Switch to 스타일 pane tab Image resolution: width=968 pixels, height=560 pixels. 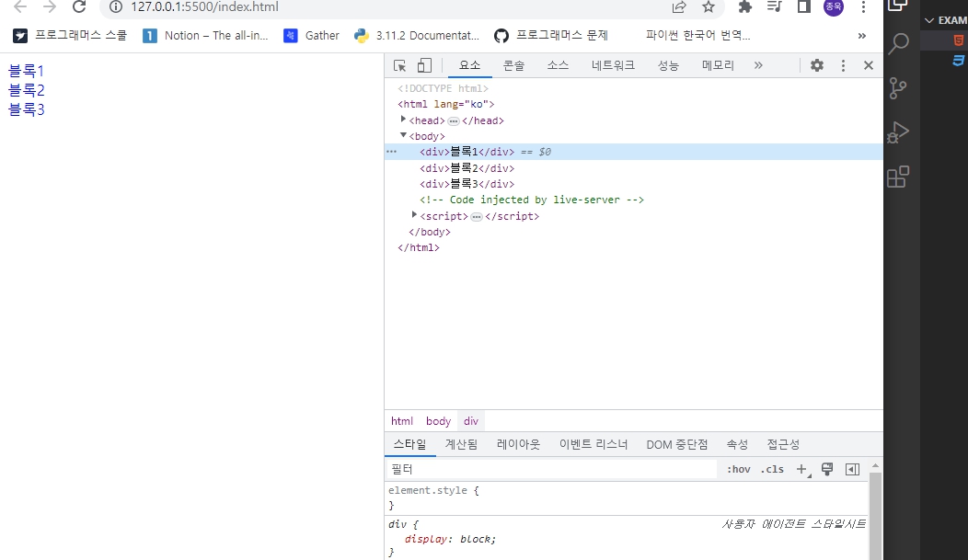[409, 445]
